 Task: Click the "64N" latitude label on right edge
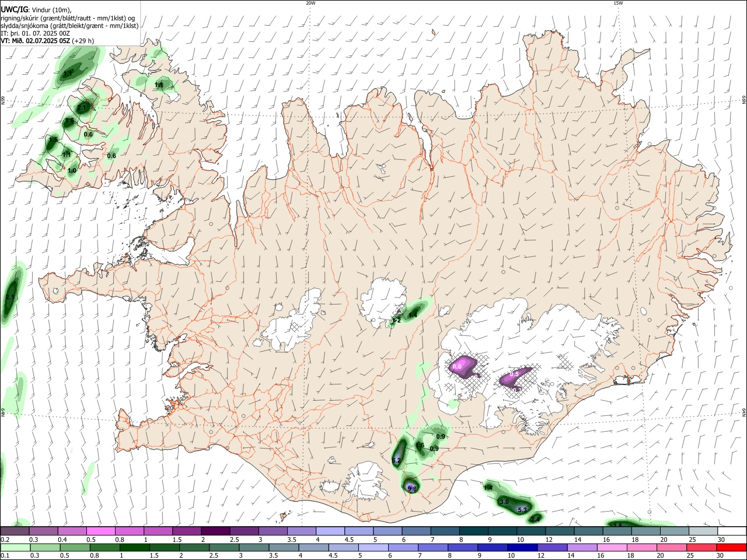[744, 412]
